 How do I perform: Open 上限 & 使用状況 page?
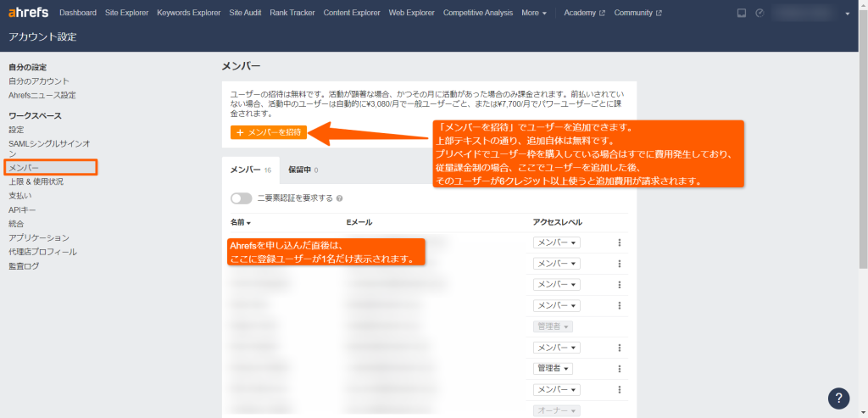pos(36,181)
